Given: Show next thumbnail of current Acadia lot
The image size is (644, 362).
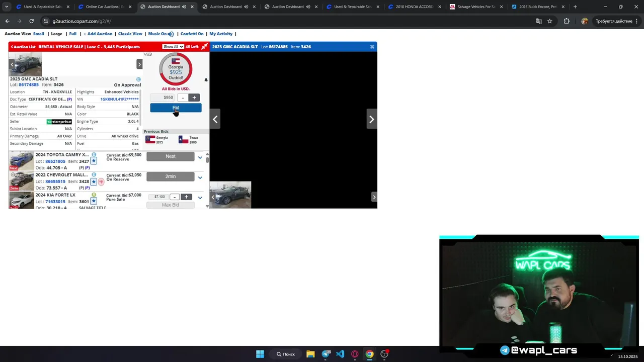Looking at the screenshot, I should click(139, 64).
